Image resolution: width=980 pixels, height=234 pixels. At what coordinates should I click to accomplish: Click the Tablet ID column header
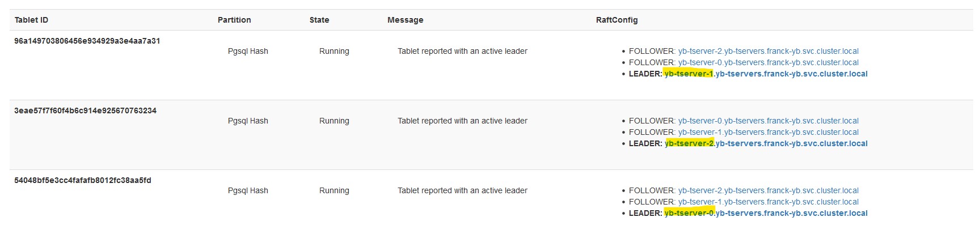[x=31, y=20]
